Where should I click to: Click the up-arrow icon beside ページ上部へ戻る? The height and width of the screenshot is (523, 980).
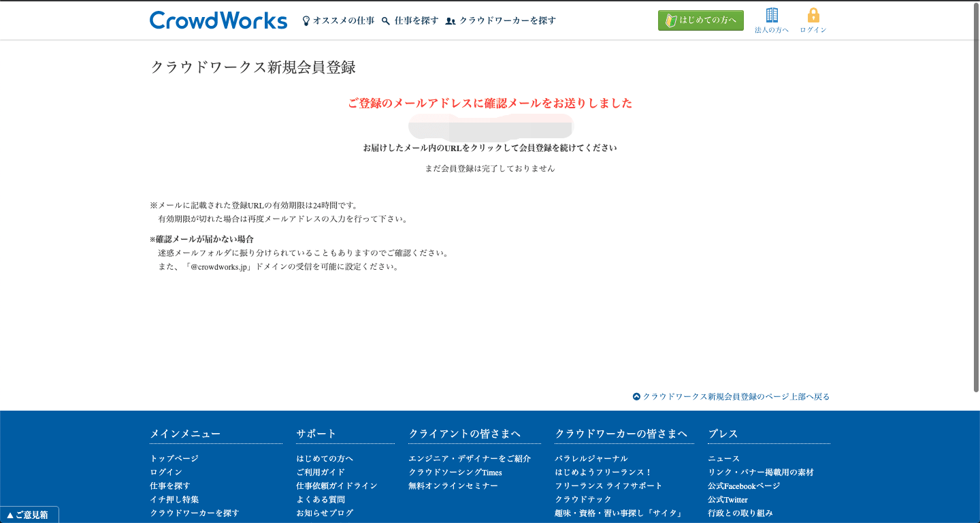636,396
